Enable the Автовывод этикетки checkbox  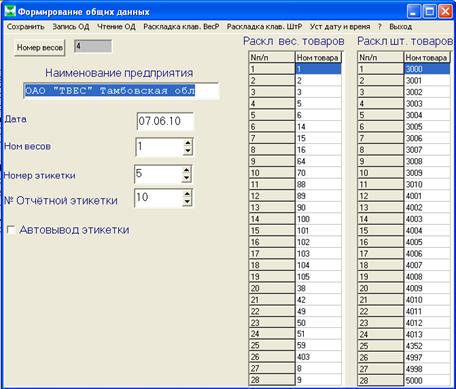(x=11, y=230)
